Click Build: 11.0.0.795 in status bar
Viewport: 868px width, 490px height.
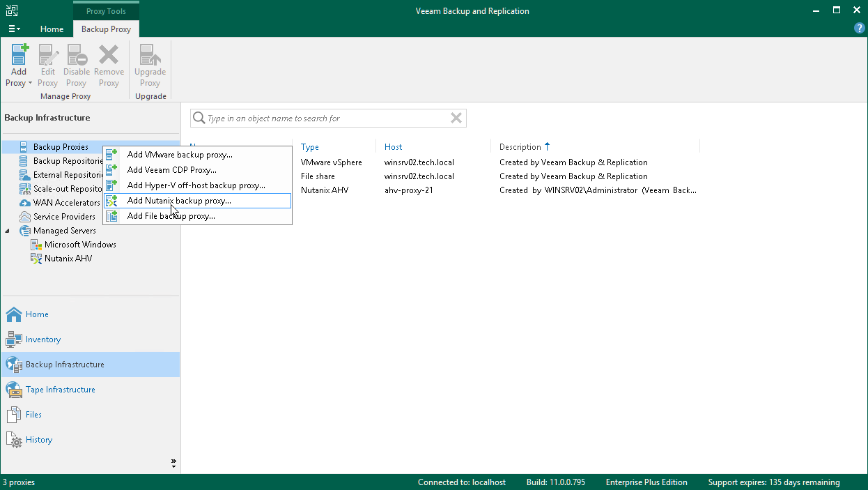[x=556, y=482]
